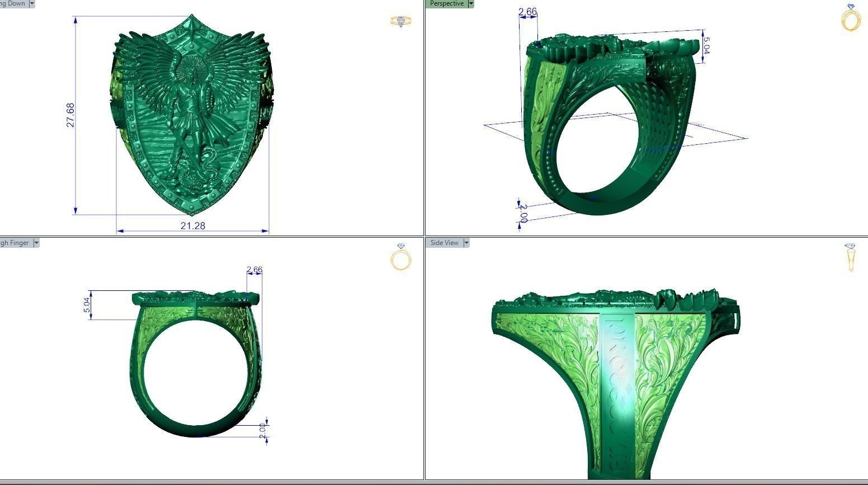
Task: Click the through-finger ring view icon
Action: pos(401,257)
